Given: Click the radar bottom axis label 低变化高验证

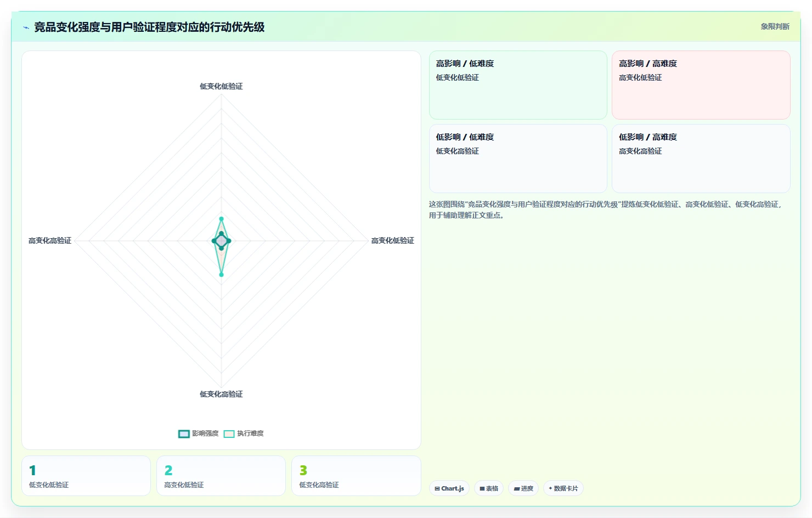Looking at the screenshot, I should coord(221,394).
